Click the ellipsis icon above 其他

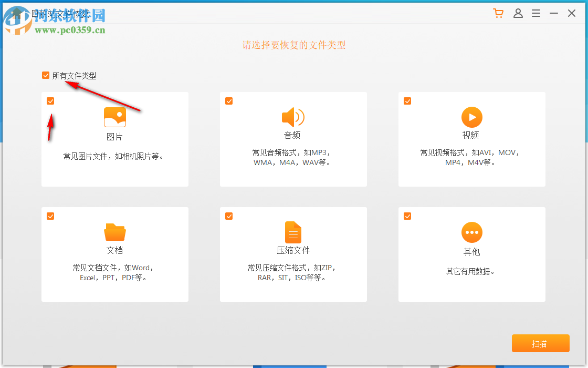tap(471, 232)
